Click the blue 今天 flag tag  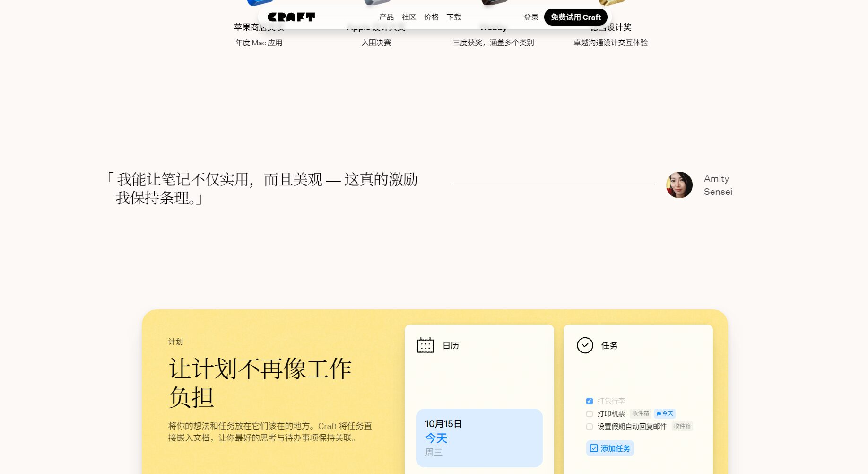tap(665, 413)
